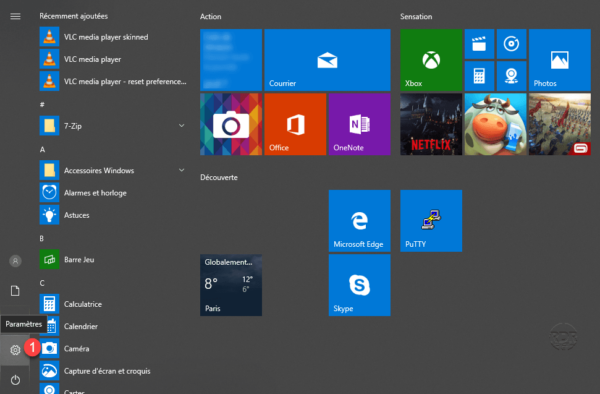The width and height of the screenshot is (600, 394).
Task: Open the Groove Music disc tile
Action: (x=511, y=44)
